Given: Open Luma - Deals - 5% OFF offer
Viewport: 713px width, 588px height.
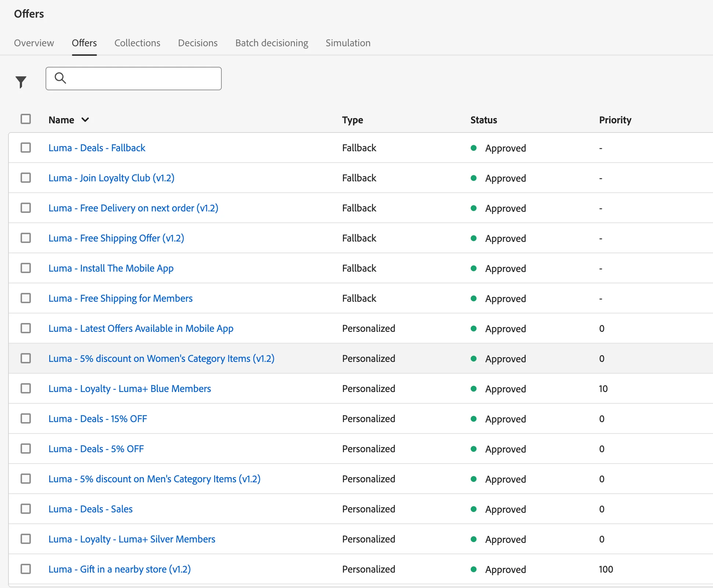Looking at the screenshot, I should (x=96, y=449).
